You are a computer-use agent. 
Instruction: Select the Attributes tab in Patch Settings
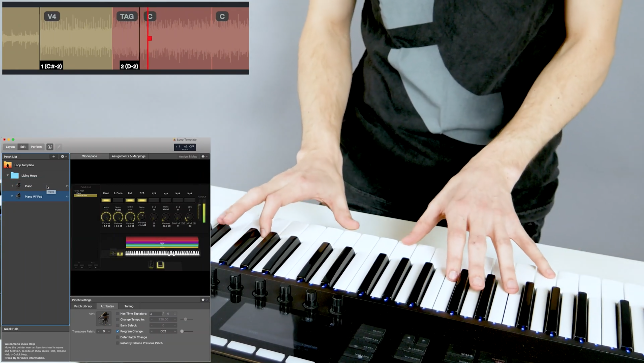(107, 306)
